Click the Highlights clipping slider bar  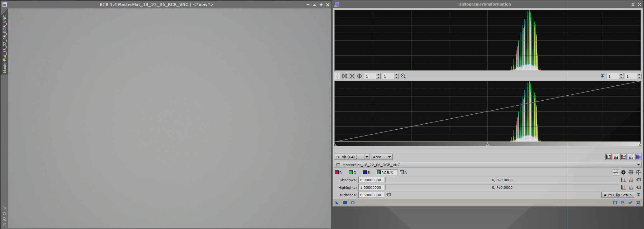(502, 187)
